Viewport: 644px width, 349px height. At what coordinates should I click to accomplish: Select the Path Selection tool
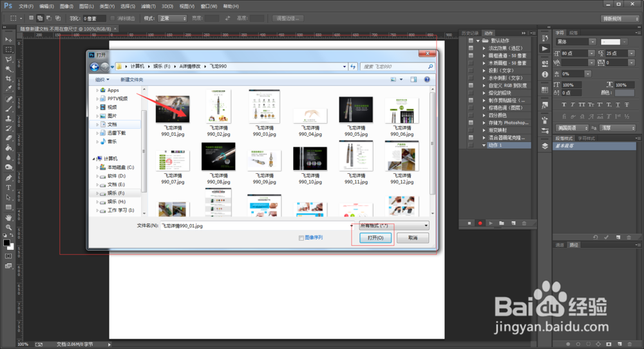(8, 198)
